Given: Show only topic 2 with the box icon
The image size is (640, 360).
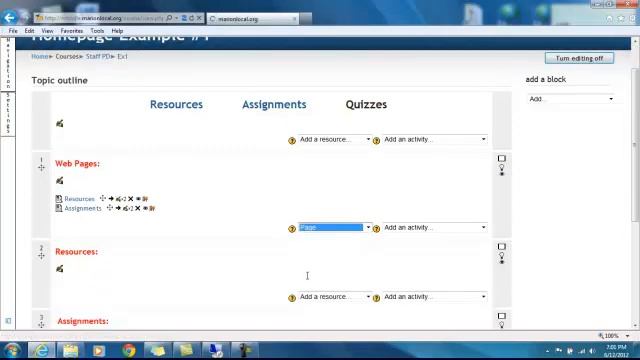Looking at the screenshot, I should pyautogui.click(x=502, y=247).
